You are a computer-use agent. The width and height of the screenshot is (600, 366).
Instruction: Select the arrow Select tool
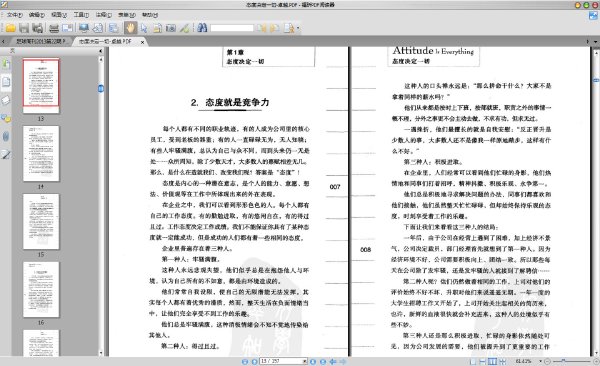(144, 28)
